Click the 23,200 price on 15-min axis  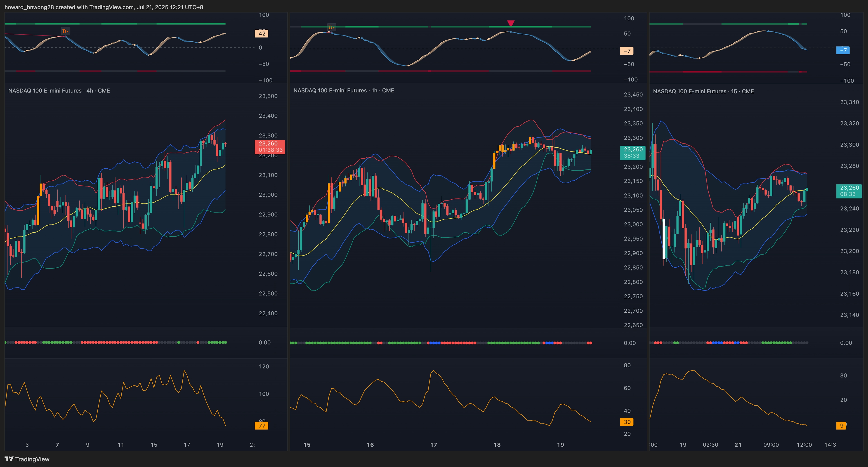pyautogui.click(x=849, y=251)
